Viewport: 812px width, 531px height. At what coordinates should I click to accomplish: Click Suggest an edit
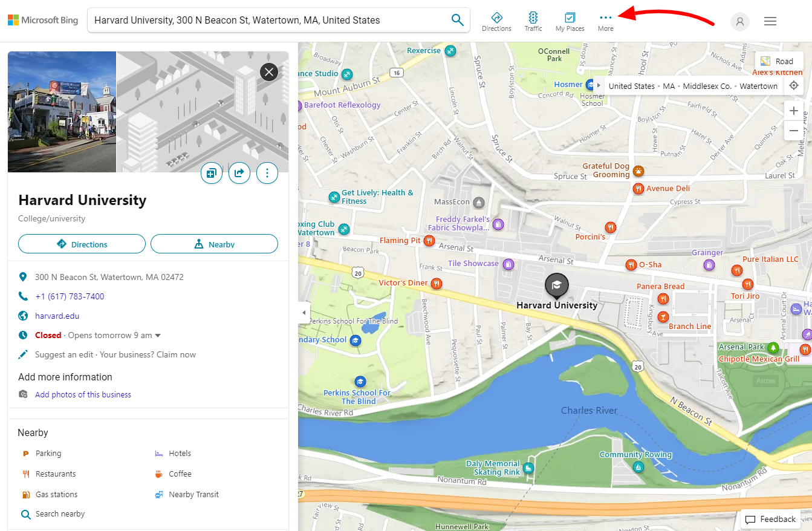coord(65,354)
